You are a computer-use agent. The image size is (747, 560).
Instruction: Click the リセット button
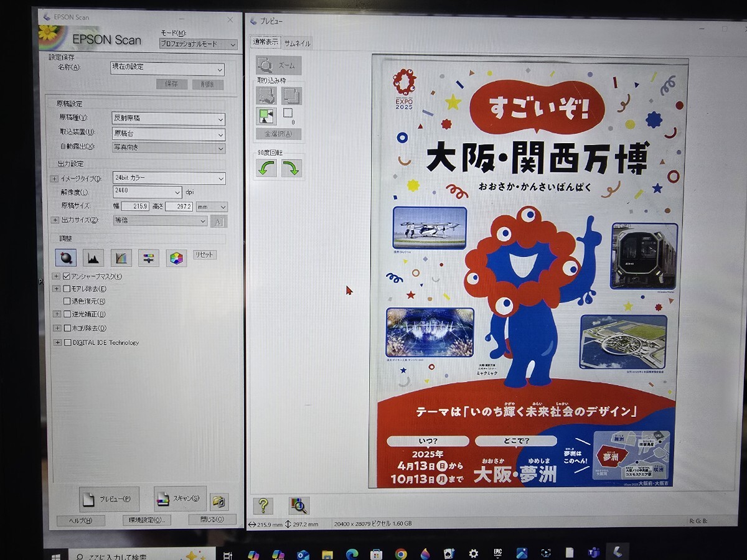tap(204, 254)
